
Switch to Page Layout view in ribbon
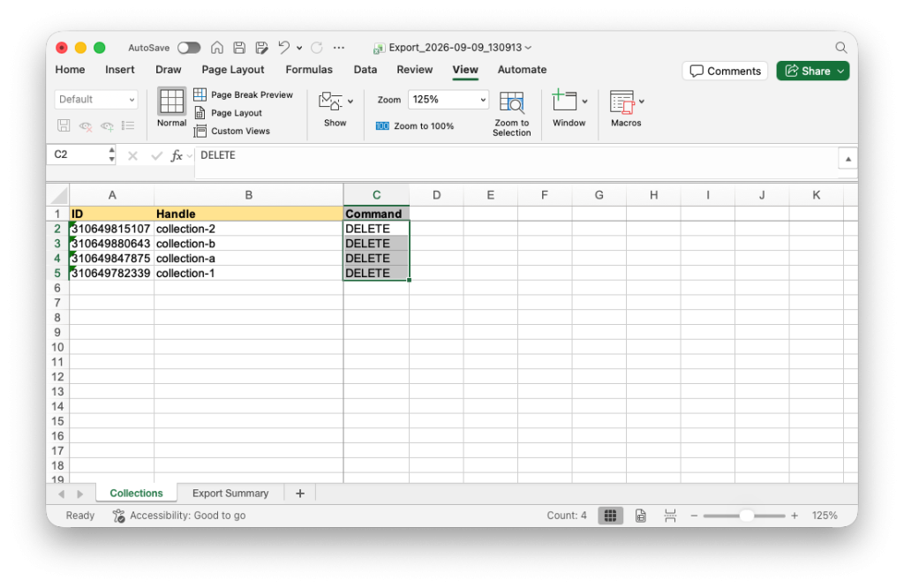(229, 113)
